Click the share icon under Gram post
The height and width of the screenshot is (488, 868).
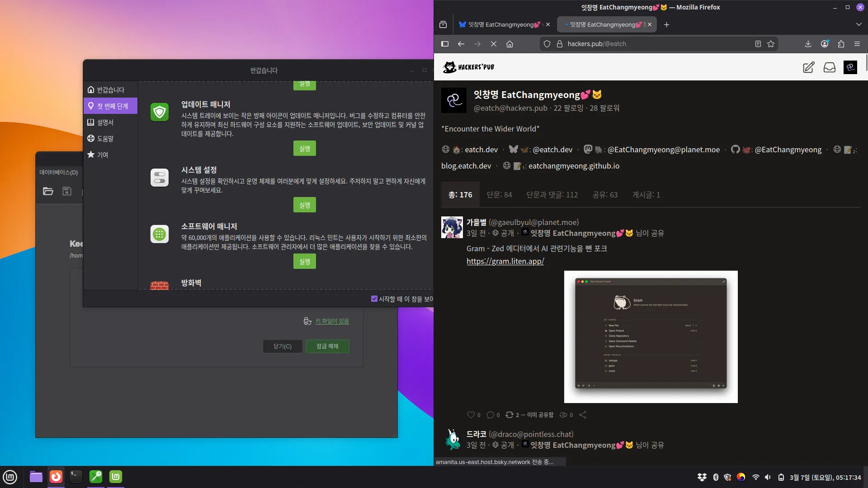pos(583,415)
